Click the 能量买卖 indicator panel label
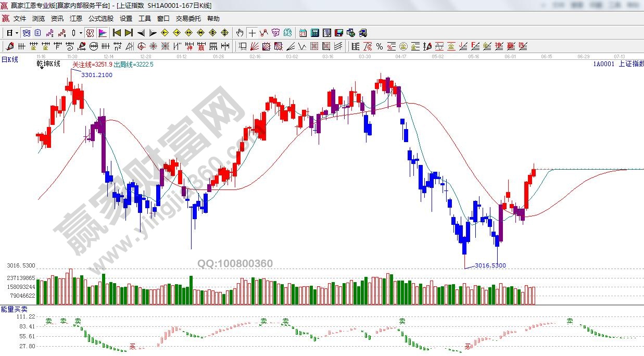The width and height of the screenshot is (644, 356). coord(11,309)
